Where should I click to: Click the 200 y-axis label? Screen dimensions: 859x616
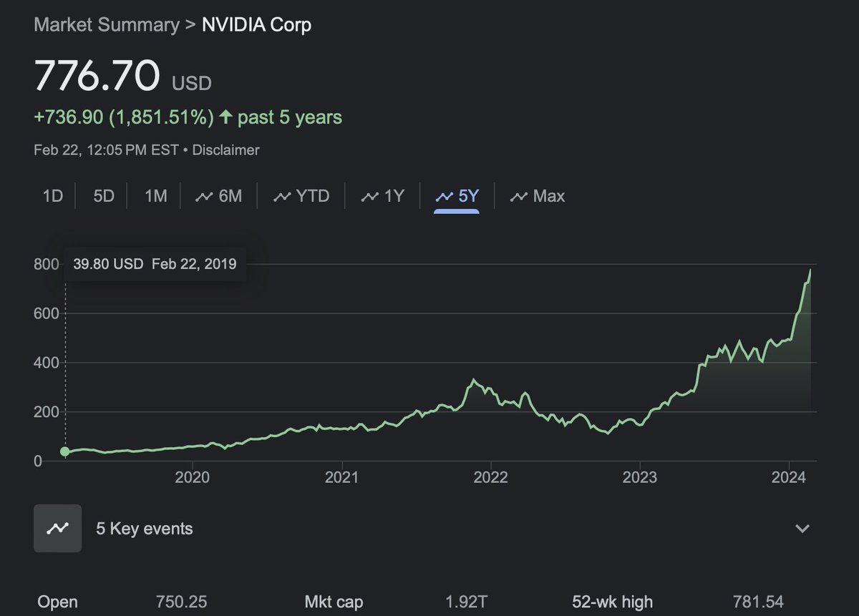click(x=46, y=412)
